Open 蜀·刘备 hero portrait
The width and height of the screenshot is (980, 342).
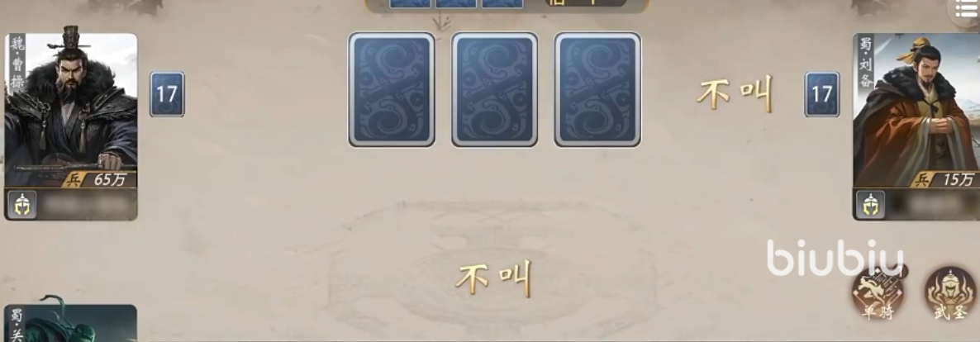tap(916, 111)
